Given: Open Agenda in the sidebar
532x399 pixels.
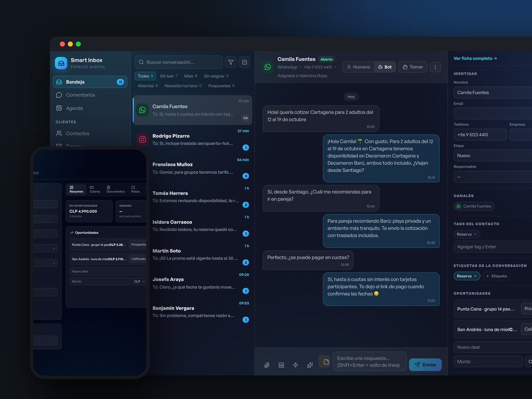Looking at the screenshot, I should [90, 108].
